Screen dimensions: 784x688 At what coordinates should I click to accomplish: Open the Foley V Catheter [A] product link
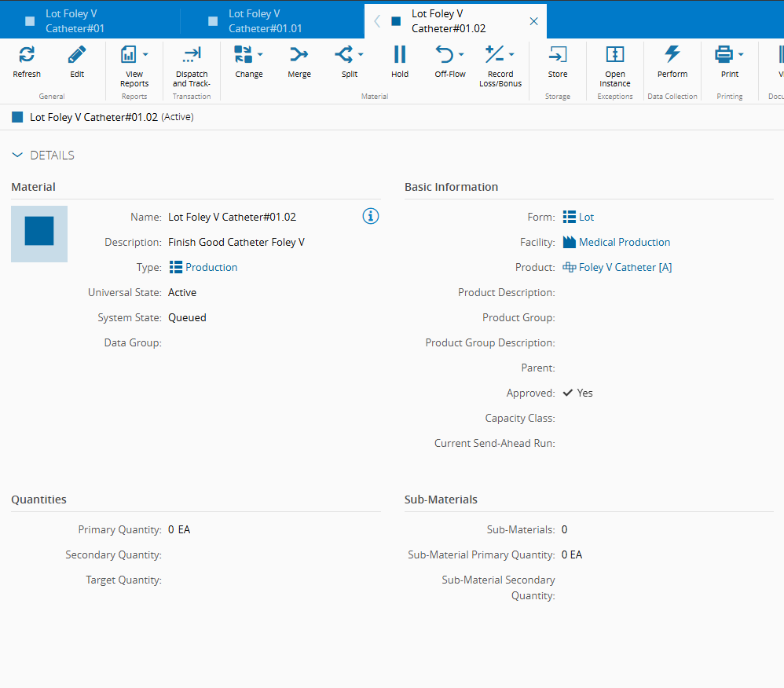pos(625,267)
